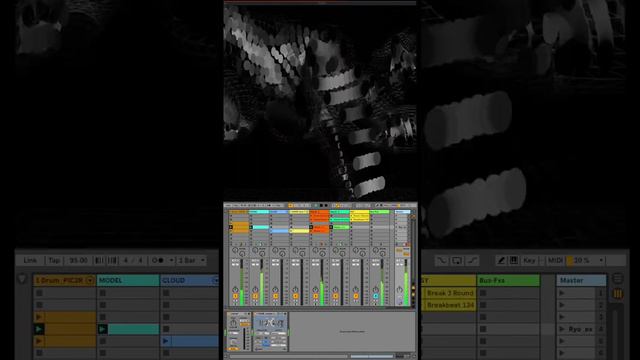Image resolution: width=640 pixels, height=360 pixels.
Task: Launch the playing teal clip on MODEL track
Action: click(102, 329)
